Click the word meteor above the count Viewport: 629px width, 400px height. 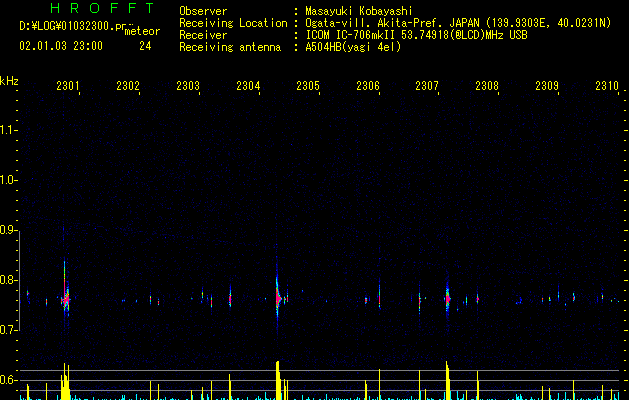142,31
